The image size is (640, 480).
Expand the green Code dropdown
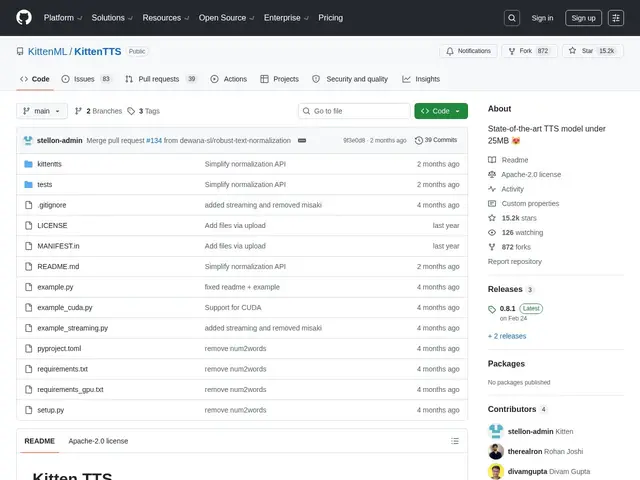tap(441, 111)
